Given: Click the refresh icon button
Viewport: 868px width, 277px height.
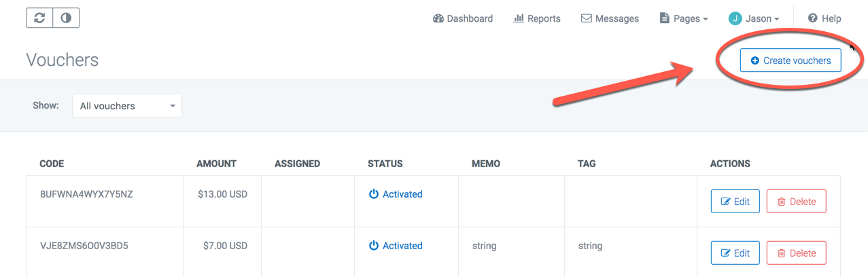Looking at the screenshot, I should 39,18.
